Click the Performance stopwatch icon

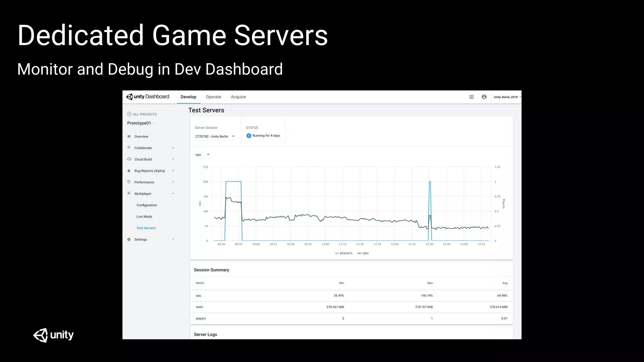[129, 182]
